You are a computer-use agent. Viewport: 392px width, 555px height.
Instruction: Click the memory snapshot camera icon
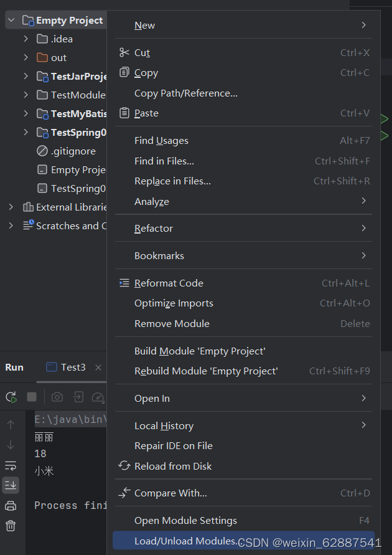(57, 397)
